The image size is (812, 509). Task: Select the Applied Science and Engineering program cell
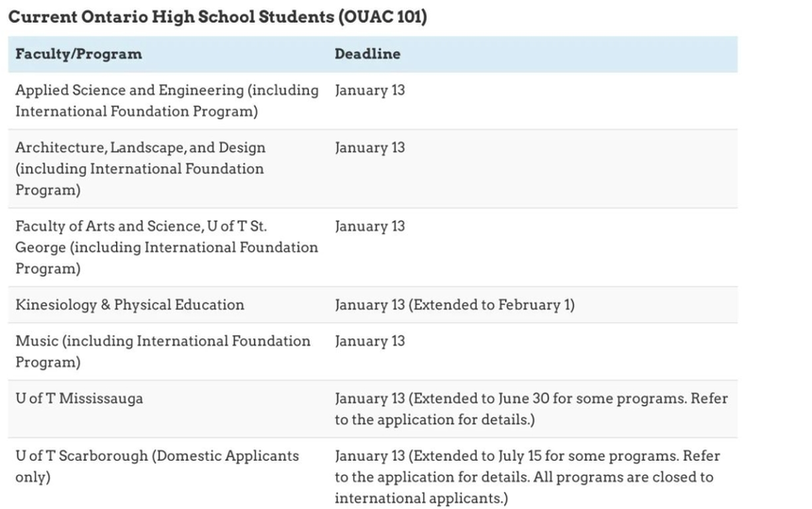click(167, 101)
